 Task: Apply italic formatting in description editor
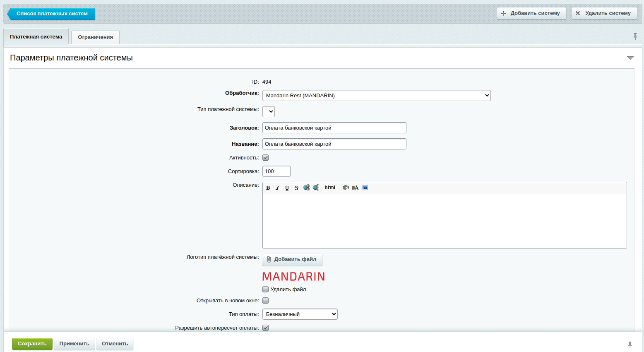pos(278,188)
